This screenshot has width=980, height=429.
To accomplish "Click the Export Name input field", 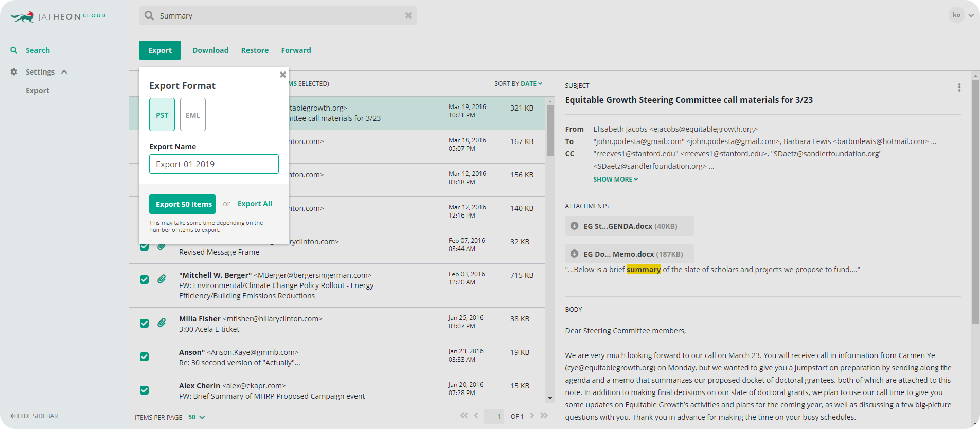I will tap(214, 164).
